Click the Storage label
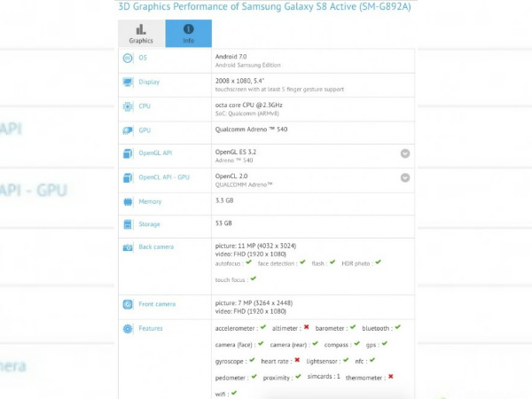The height and width of the screenshot is (399, 532). click(x=149, y=224)
